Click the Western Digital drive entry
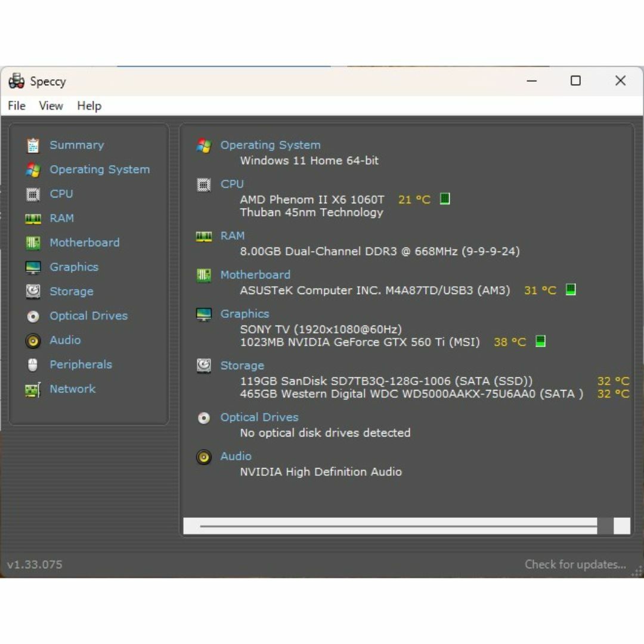 (411, 394)
